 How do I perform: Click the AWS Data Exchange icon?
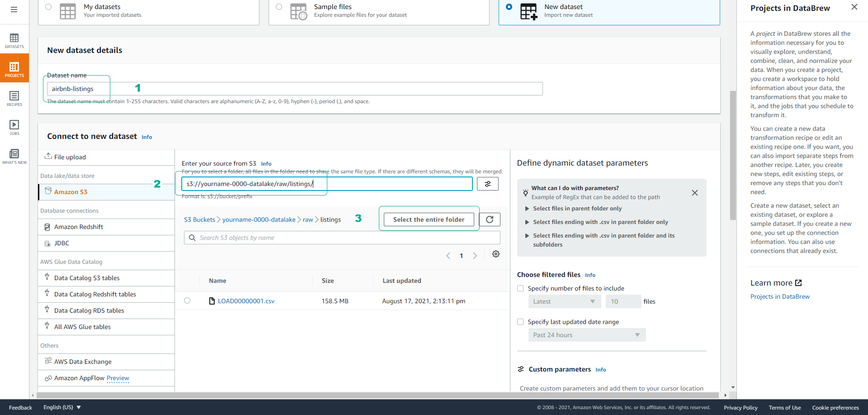point(48,361)
